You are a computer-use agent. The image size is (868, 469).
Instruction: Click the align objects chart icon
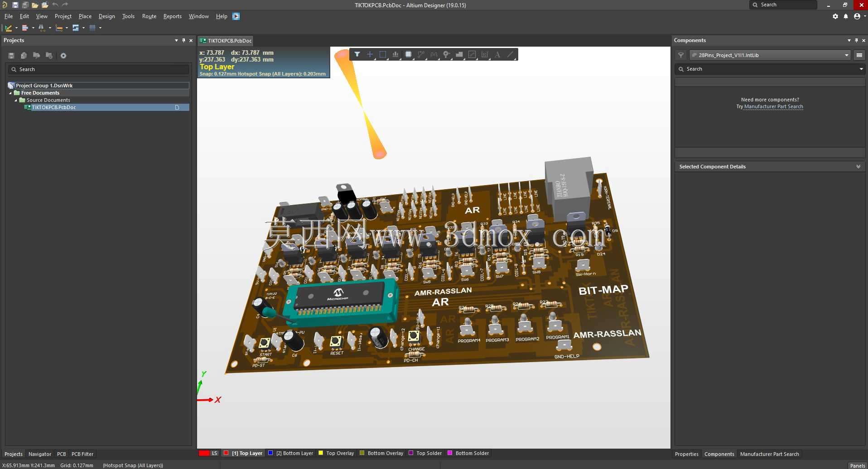click(395, 54)
